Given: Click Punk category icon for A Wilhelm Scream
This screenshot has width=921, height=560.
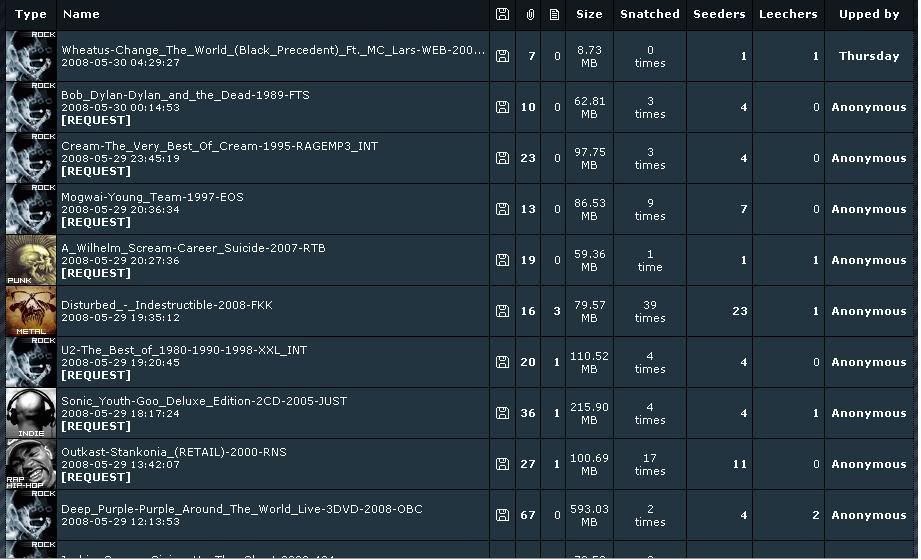Looking at the screenshot, I should [31, 260].
